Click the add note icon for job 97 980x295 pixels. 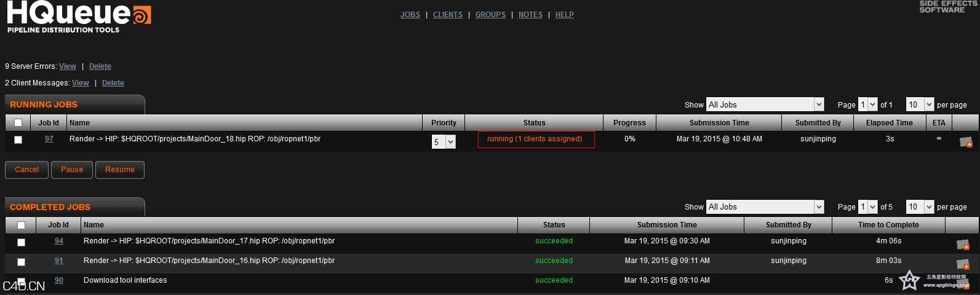tap(965, 143)
